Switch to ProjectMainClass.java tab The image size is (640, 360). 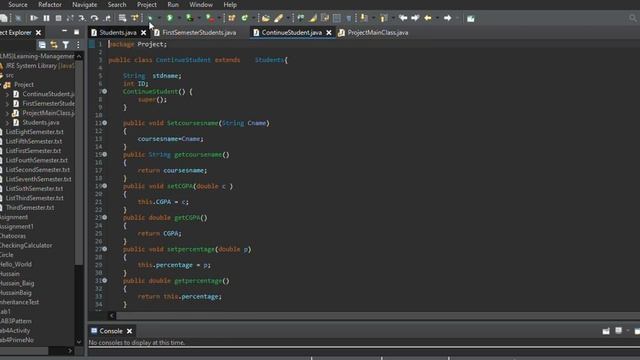378,33
